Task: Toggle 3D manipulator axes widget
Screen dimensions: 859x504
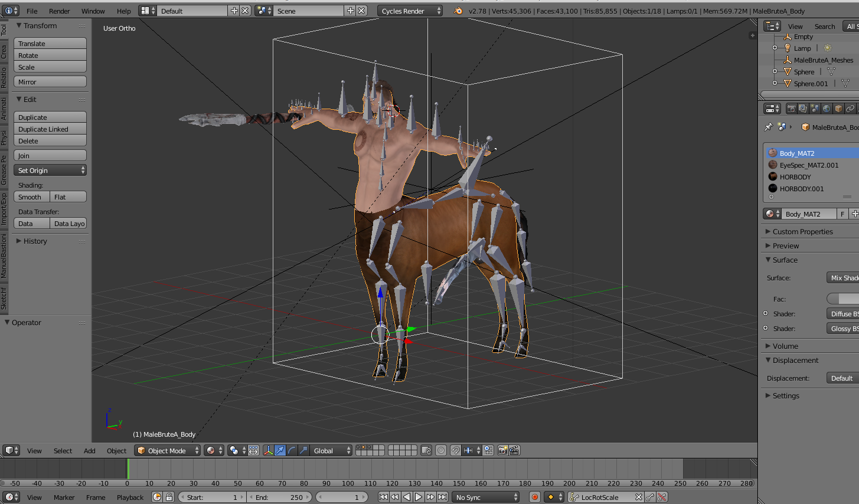Action: (x=269, y=450)
